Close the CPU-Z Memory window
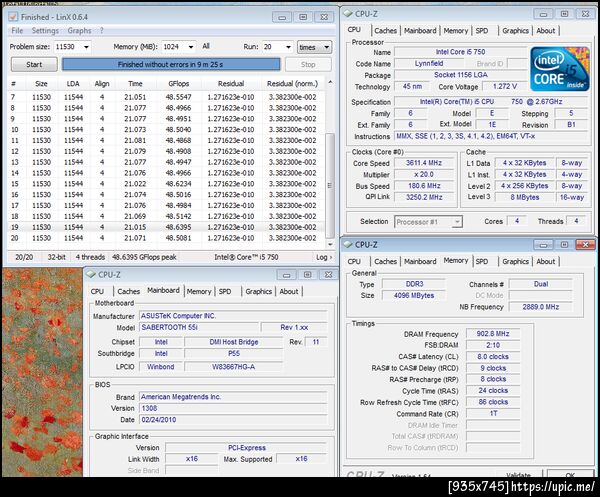The width and height of the screenshot is (600, 497). pyautogui.click(x=585, y=244)
